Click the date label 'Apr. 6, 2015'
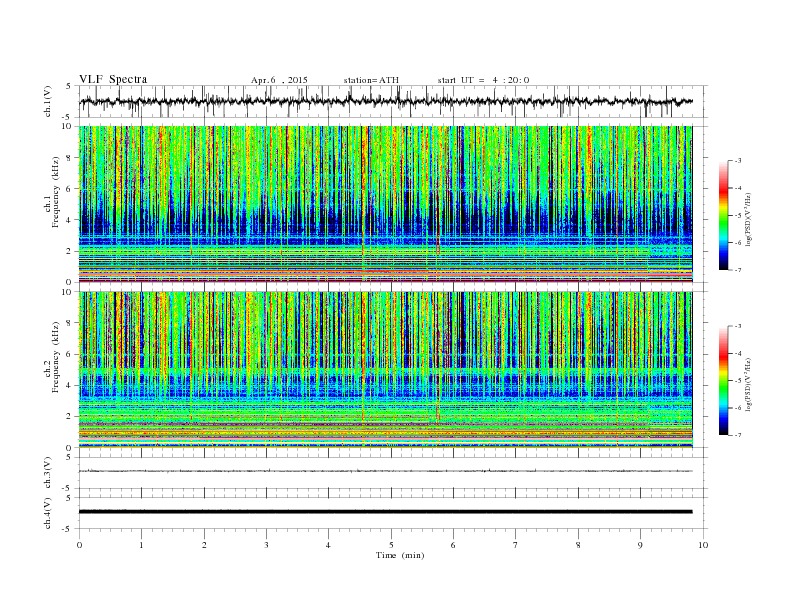Screen dimensions: 792x612 click(x=279, y=80)
